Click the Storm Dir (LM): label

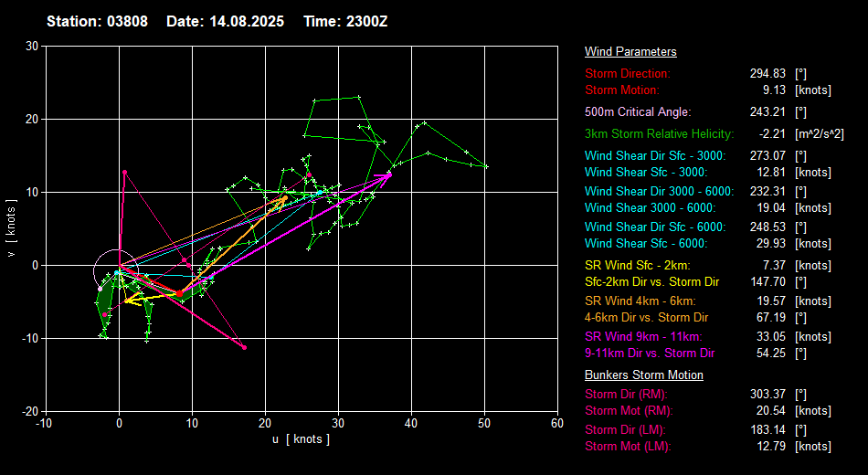(x=625, y=429)
